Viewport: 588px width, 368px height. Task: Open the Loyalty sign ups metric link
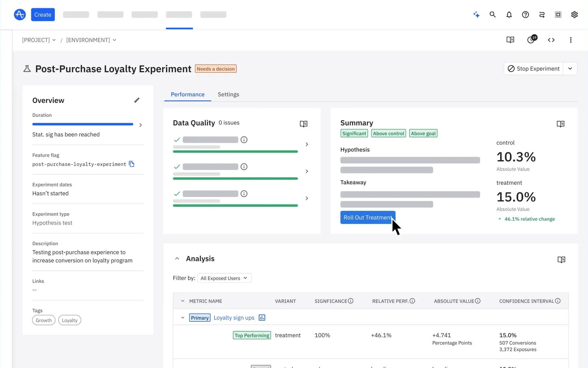(x=234, y=318)
